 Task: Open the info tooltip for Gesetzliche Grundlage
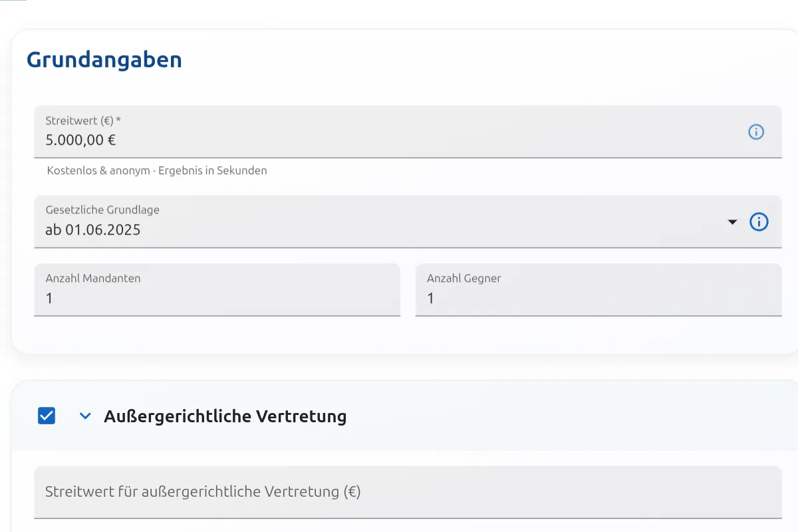759,221
